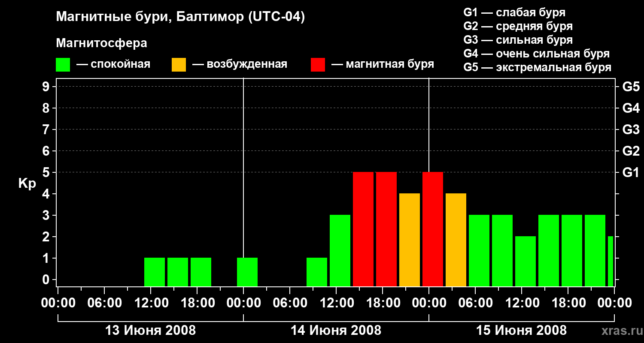The image size is (644, 343).
Task: Click the '18:00' time label on 15 Июня
Action: click(568, 303)
